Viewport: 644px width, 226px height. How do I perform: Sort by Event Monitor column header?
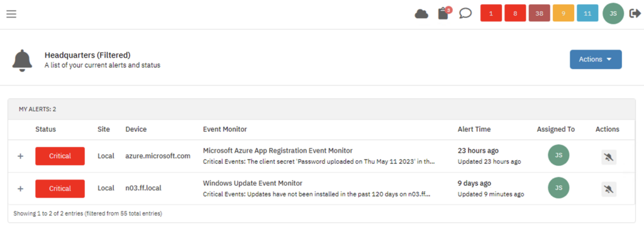pyautogui.click(x=225, y=129)
